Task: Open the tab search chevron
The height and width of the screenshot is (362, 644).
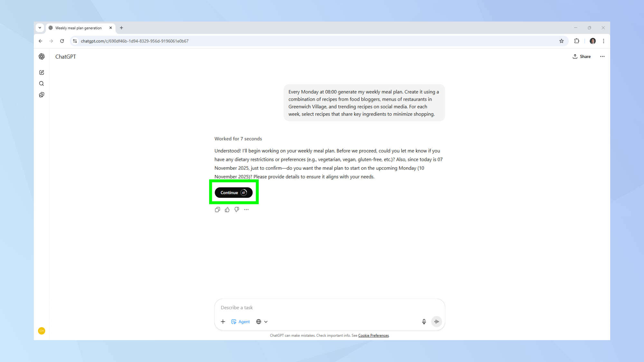Action: click(40, 28)
